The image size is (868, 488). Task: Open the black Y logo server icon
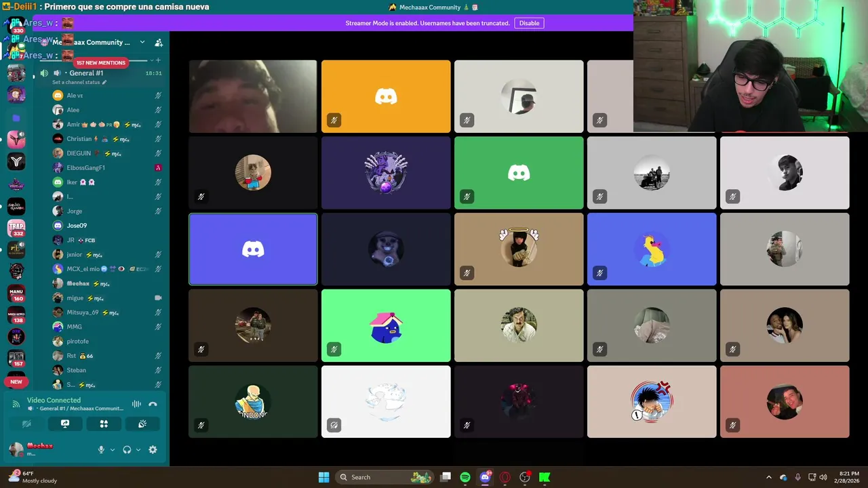coord(16,161)
